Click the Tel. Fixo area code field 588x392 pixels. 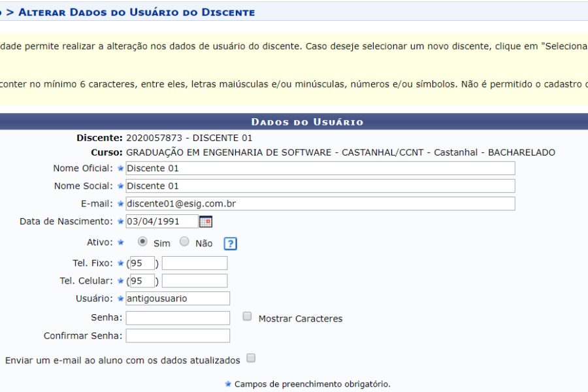point(142,263)
